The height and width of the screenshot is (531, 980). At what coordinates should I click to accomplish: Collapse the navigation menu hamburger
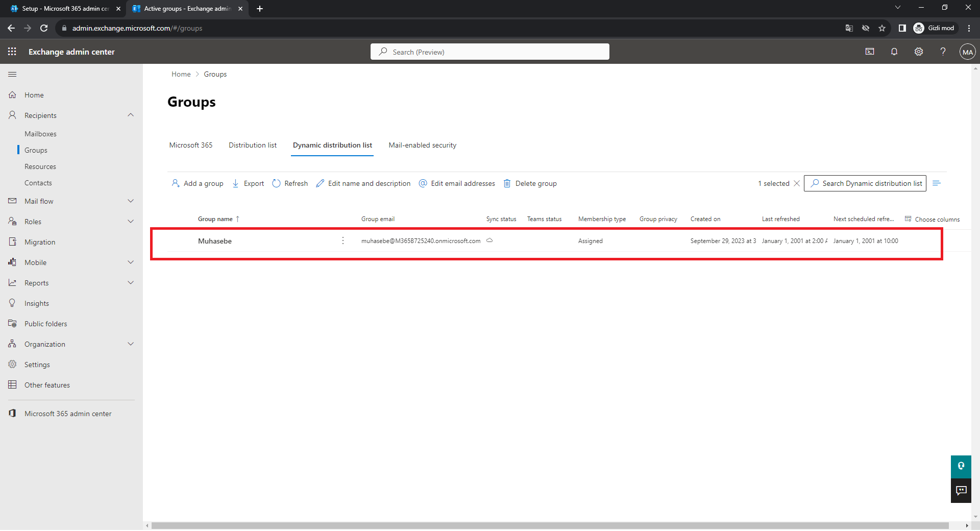pos(12,75)
